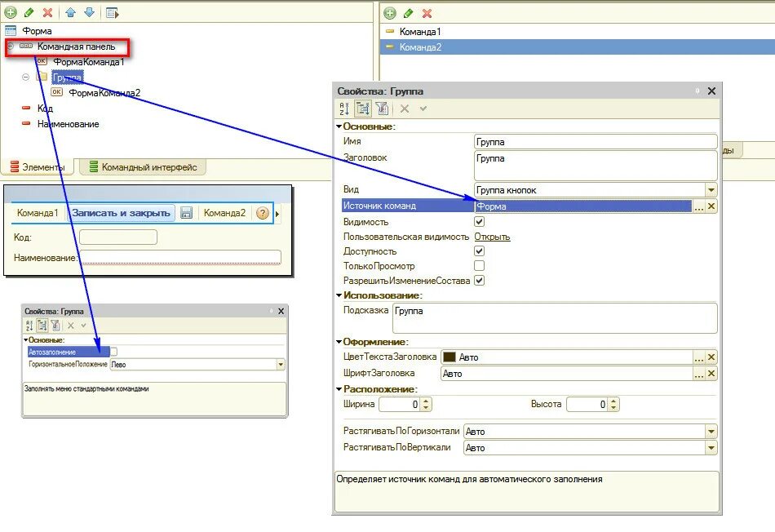Click apply checkmark icon in large Свойства toolbar
Screen dimensions: 775x532
click(x=423, y=109)
